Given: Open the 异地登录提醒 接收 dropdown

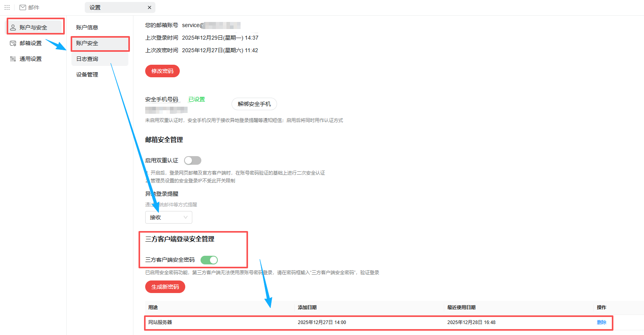Looking at the screenshot, I should tap(169, 217).
